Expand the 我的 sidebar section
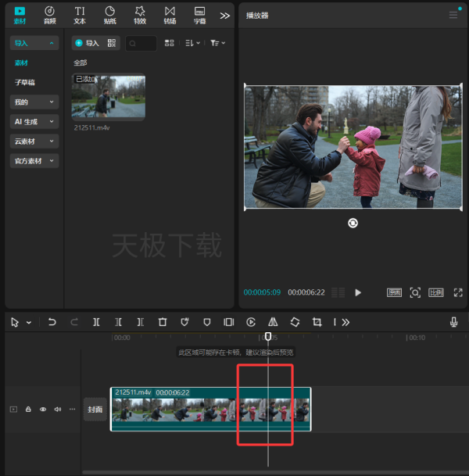 click(x=34, y=102)
